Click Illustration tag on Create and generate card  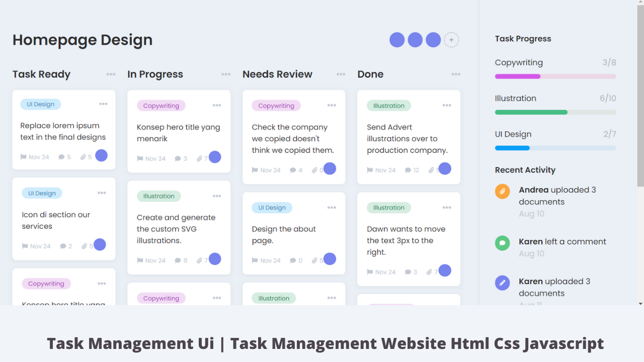(158, 196)
